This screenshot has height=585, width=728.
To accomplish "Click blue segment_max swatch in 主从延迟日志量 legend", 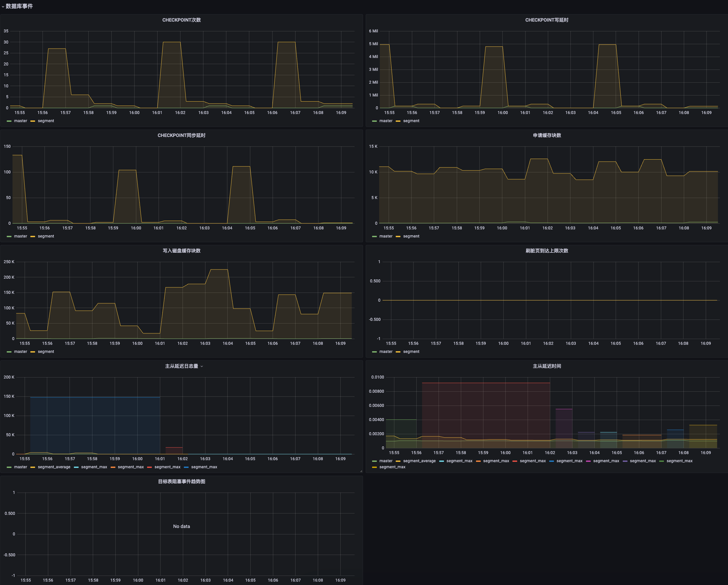I will 186,467.
